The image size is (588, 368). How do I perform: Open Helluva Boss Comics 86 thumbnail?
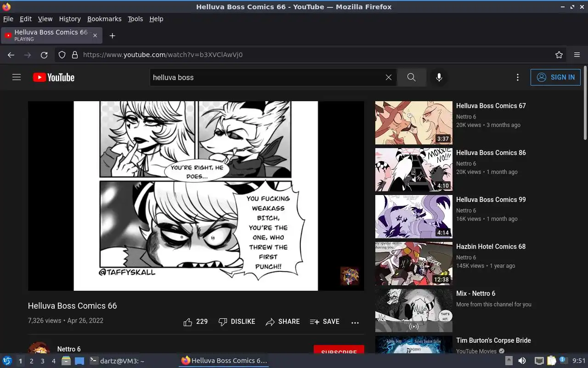pos(414,170)
